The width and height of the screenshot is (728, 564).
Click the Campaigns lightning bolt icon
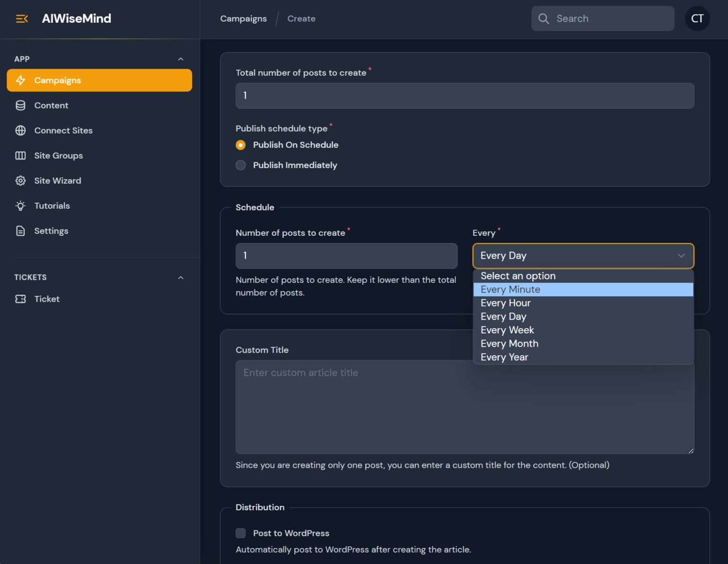20,80
